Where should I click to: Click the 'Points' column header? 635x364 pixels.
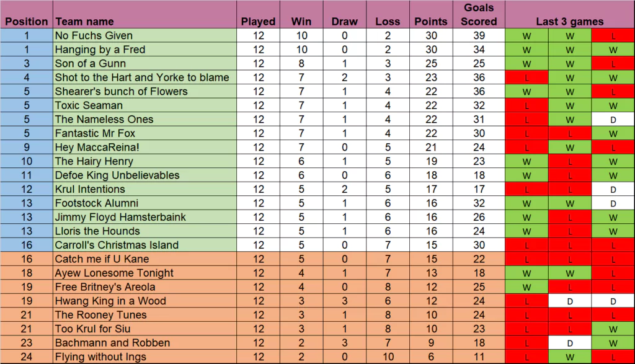[x=431, y=21]
